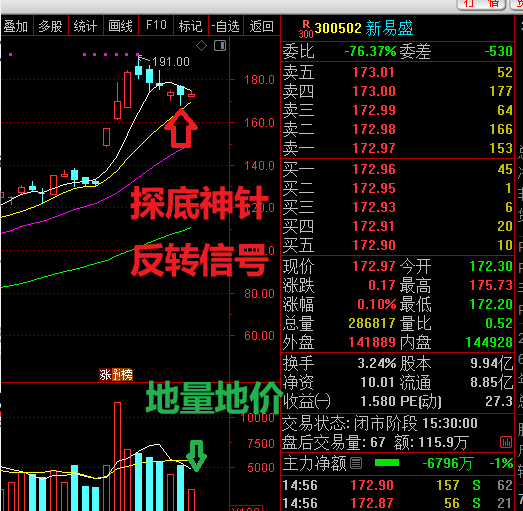Screen dimensions: 523x511
Task: Click the 返回 back button
Action: click(x=262, y=26)
